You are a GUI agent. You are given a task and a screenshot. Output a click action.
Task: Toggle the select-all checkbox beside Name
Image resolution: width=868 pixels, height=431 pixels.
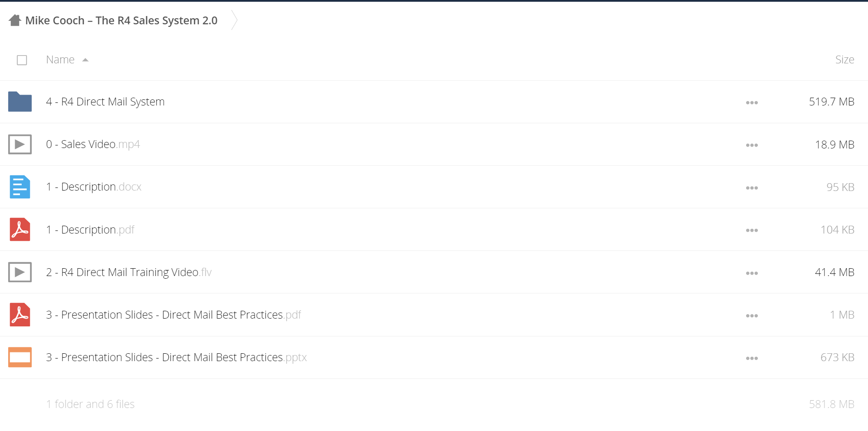click(x=22, y=60)
